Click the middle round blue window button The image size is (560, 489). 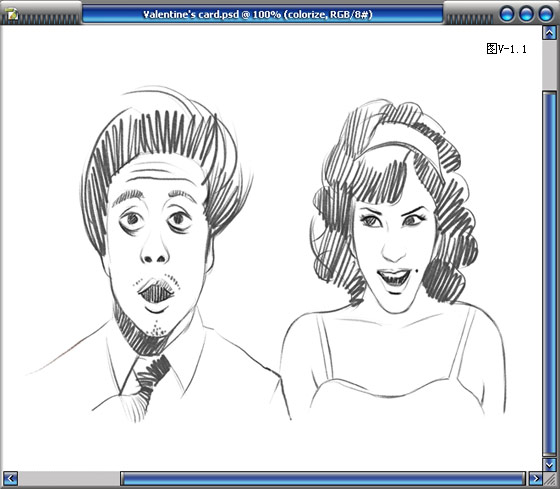point(526,14)
